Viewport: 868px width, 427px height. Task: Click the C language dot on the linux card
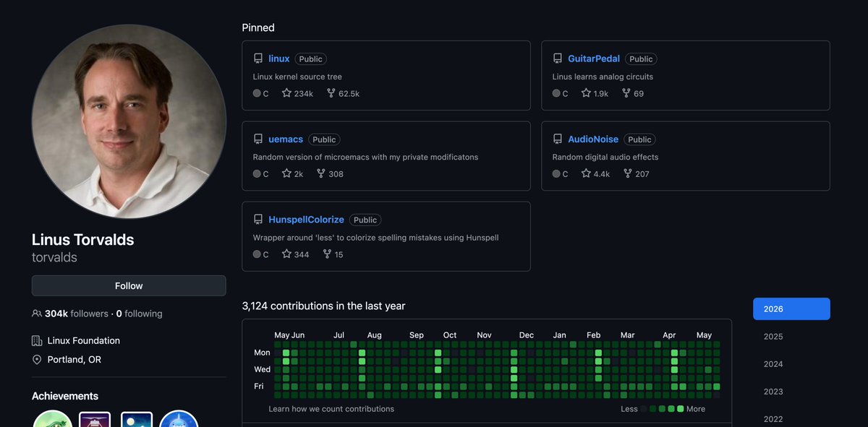257,93
